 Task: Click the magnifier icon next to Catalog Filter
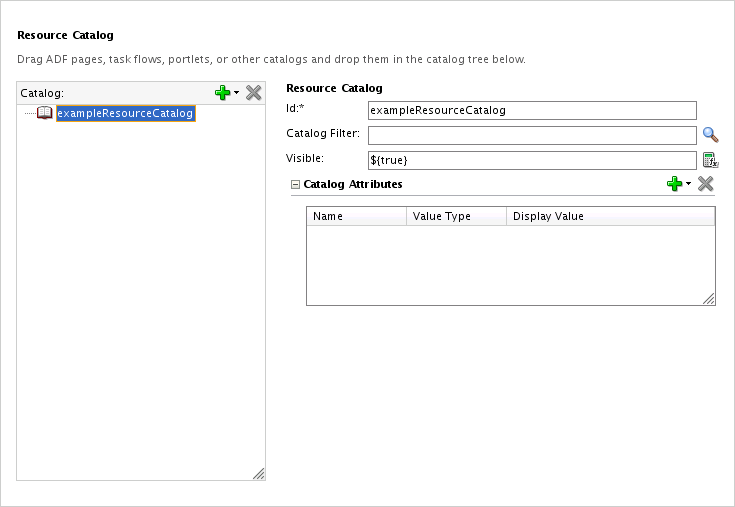(x=711, y=135)
